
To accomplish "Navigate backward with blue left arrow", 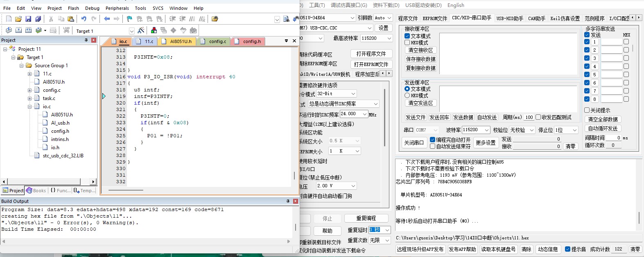I will (107, 19).
